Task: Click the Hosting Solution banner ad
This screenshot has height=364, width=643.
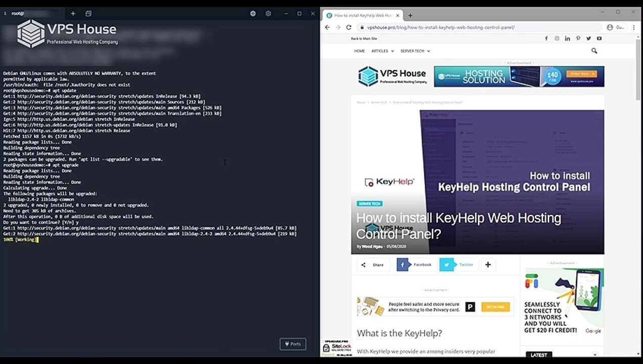Action: (519, 76)
